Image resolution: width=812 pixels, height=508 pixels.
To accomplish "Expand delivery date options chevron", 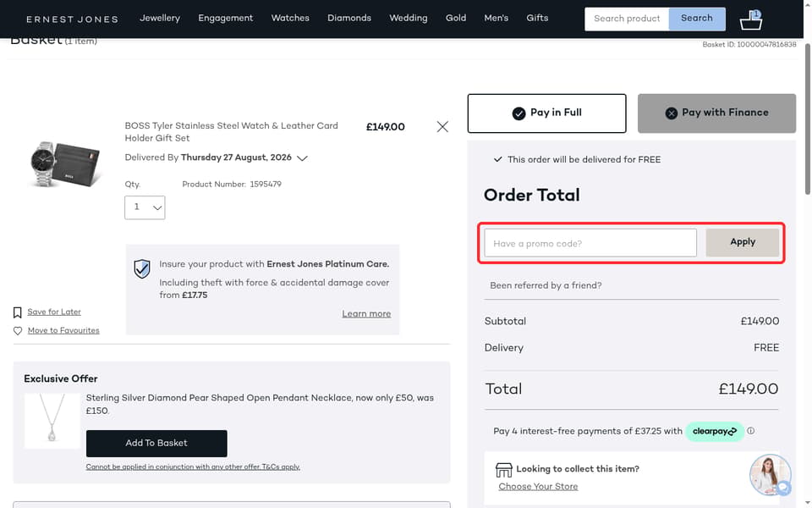I will [303, 158].
